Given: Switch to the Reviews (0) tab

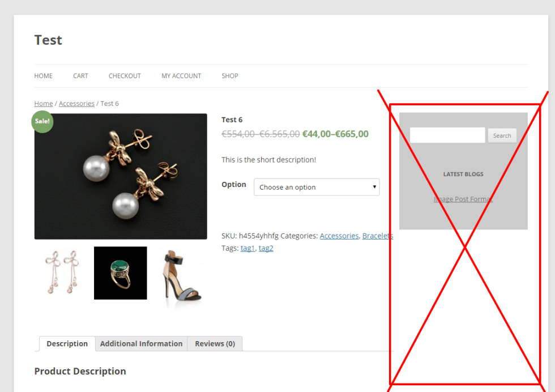Looking at the screenshot, I should pos(215,343).
